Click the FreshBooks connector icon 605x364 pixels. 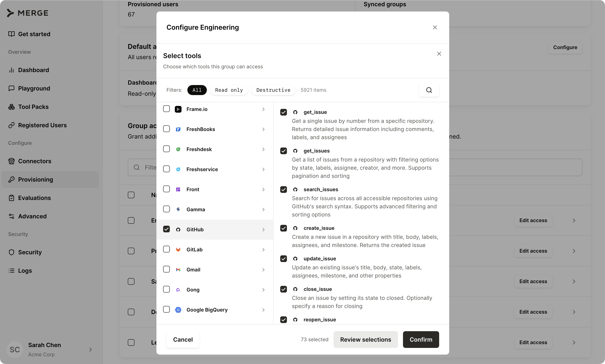coord(178,129)
